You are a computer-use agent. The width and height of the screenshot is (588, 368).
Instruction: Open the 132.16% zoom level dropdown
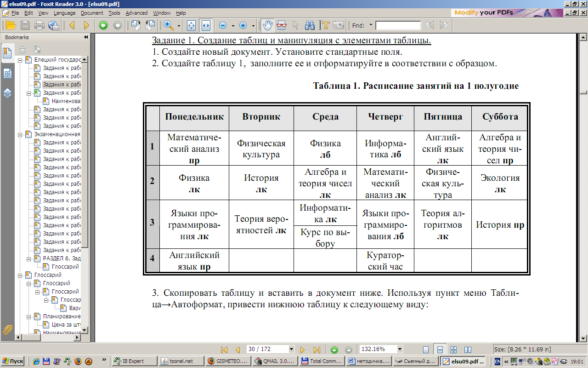click(x=400, y=349)
